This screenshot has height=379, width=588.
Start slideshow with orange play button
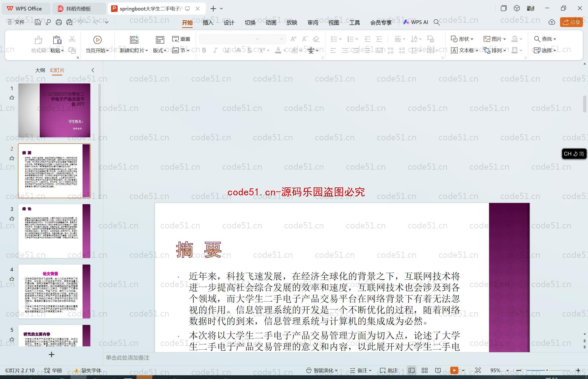pos(454,370)
